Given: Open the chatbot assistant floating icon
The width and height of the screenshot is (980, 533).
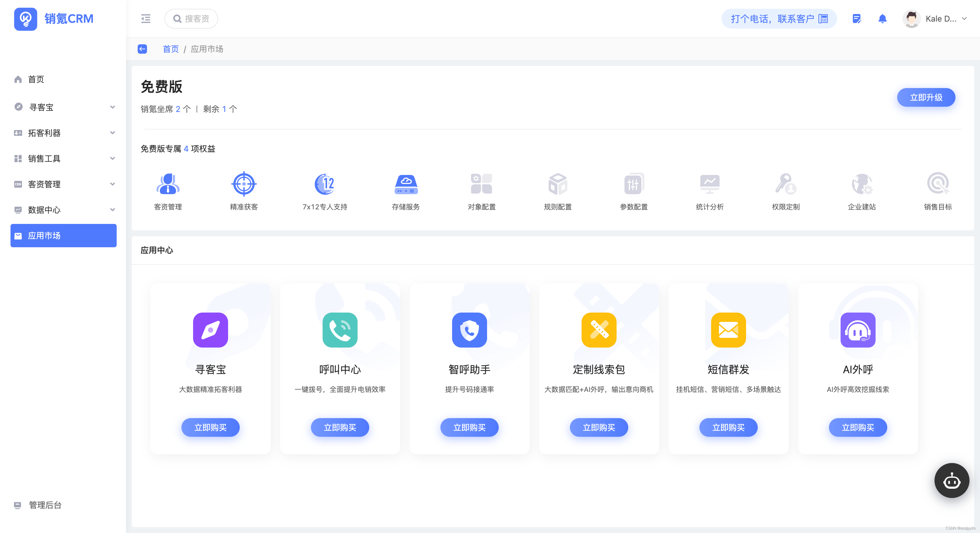Looking at the screenshot, I should tap(951, 481).
